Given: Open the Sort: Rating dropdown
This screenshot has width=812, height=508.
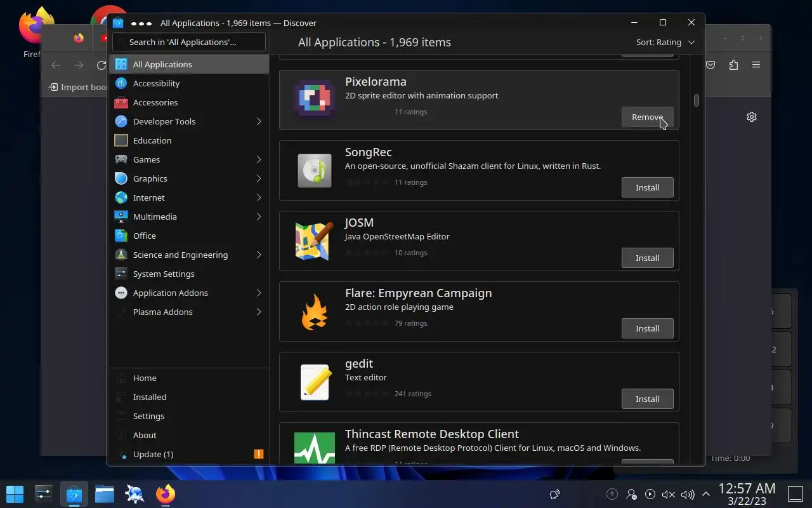Looking at the screenshot, I should [665, 42].
